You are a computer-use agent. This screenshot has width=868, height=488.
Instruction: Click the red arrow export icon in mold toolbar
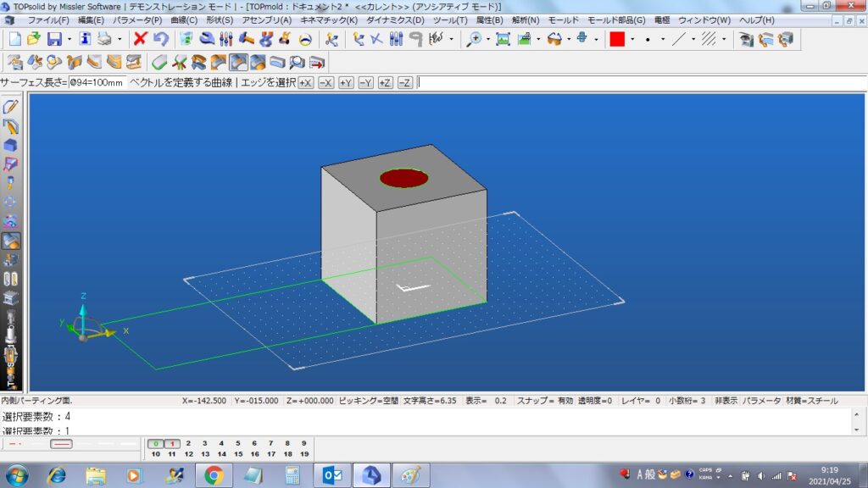(x=317, y=62)
